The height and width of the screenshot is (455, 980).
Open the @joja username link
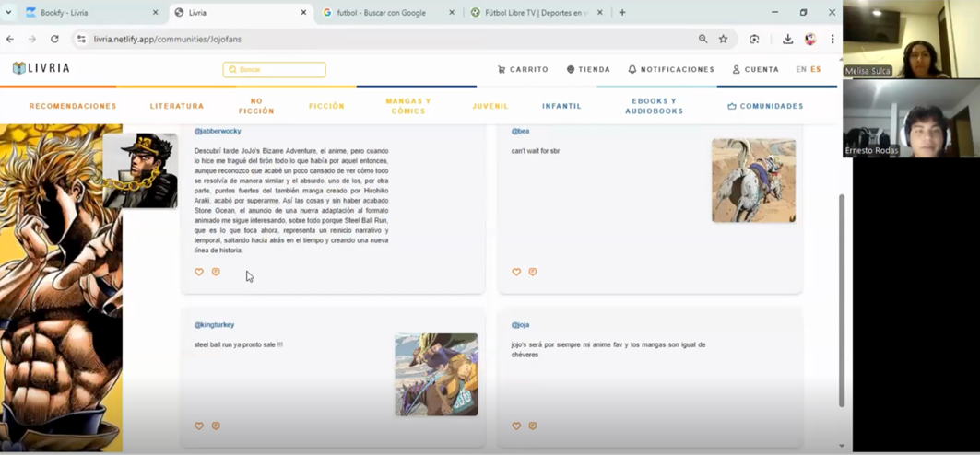coord(520,325)
